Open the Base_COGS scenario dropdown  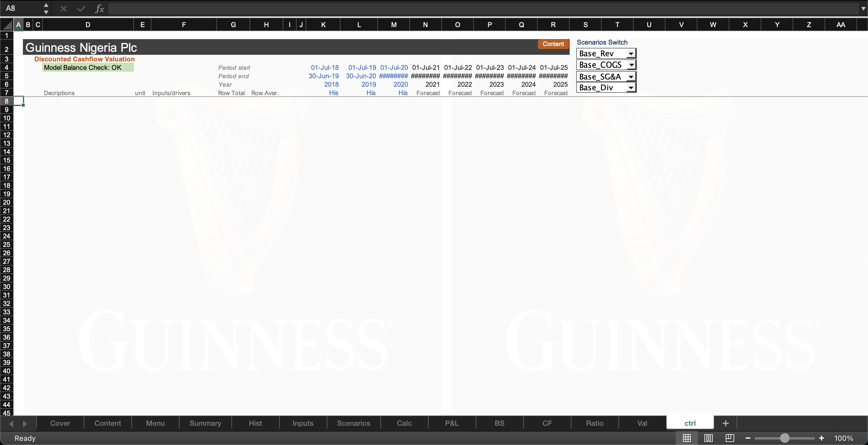click(631, 65)
